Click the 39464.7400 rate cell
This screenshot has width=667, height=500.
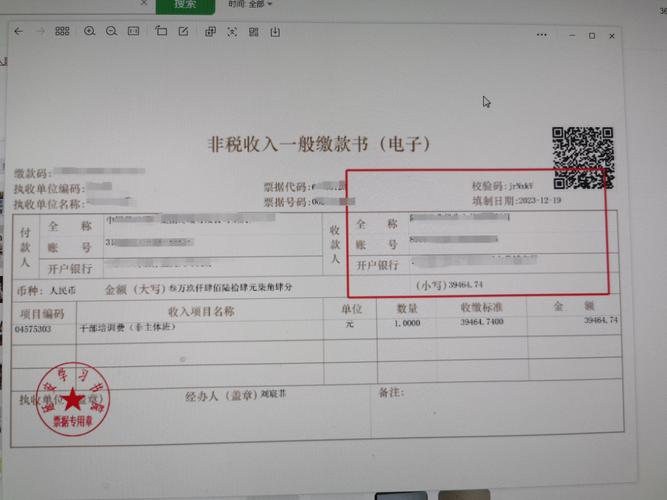[x=482, y=322]
